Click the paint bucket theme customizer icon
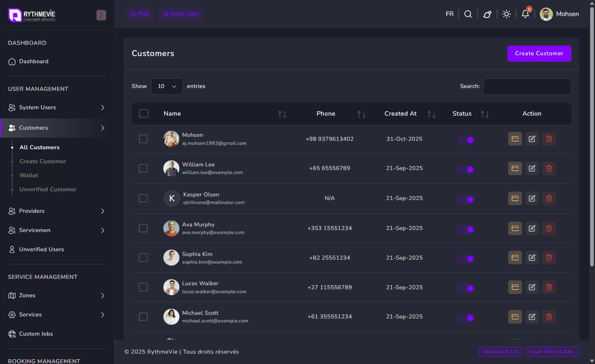This screenshot has width=595, height=364. (487, 14)
